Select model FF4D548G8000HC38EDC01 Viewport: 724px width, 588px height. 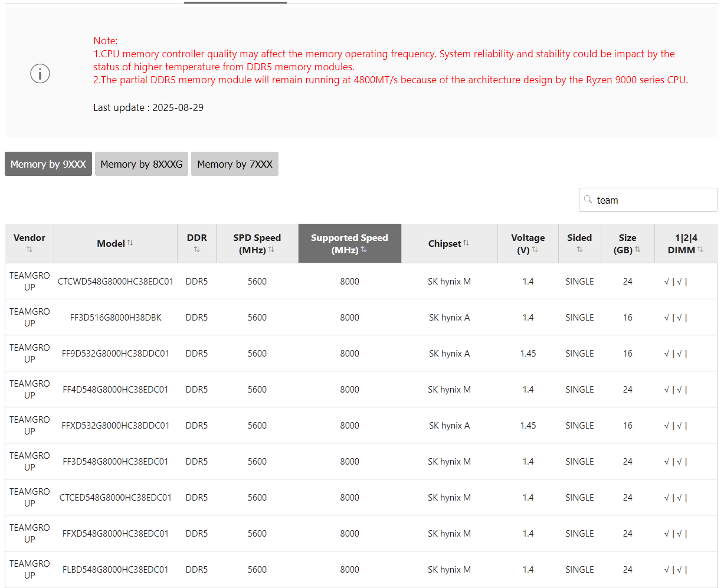tap(116, 390)
